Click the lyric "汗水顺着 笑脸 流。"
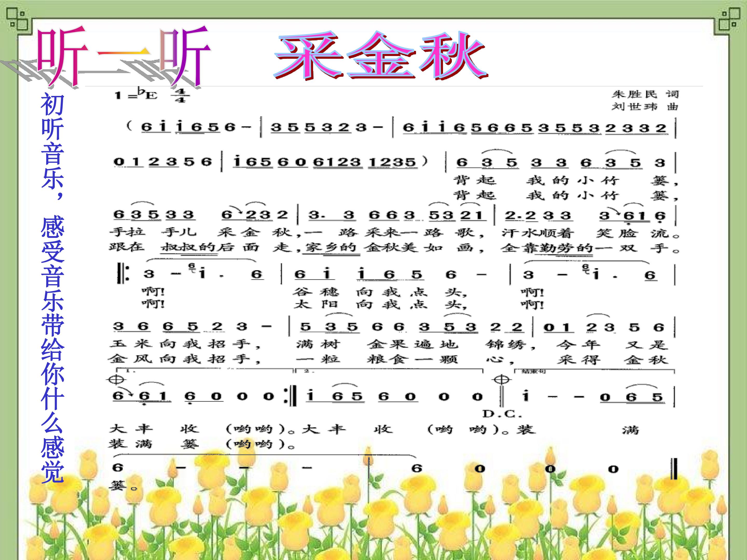The width and height of the screenshot is (747, 560). (x=590, y=233)
